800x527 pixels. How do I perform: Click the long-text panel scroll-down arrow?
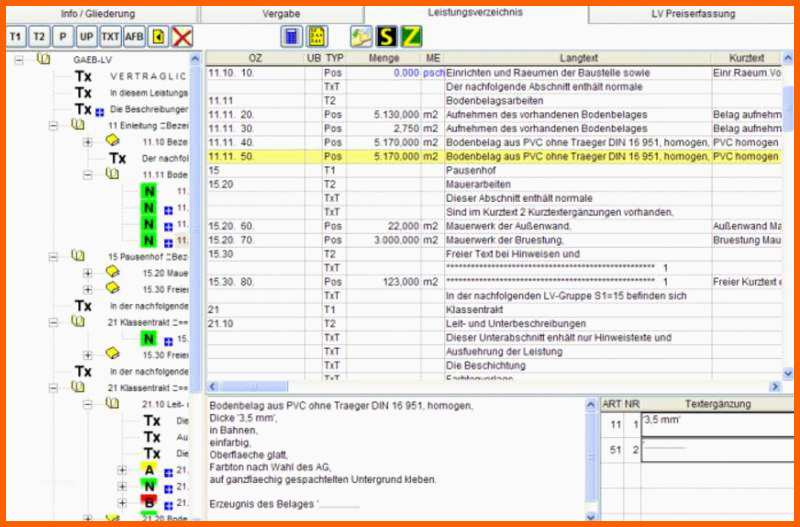(590, 517)
